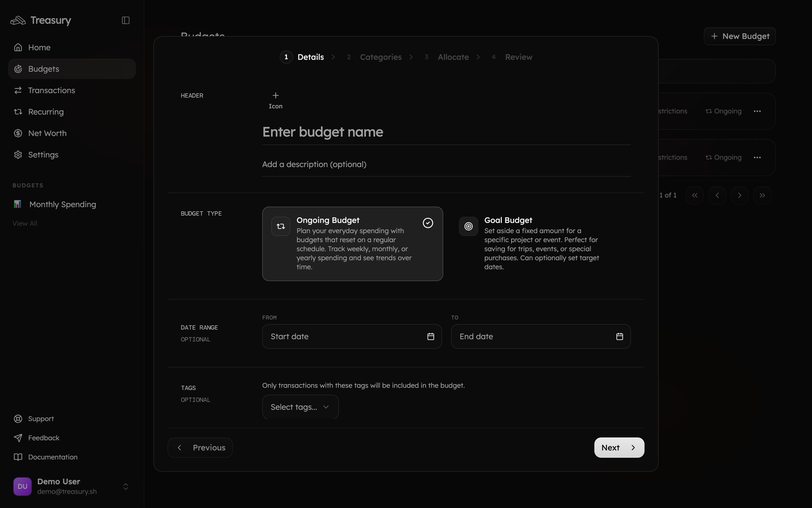Click the tags helper text about included transactions

(x=363, y=385)
